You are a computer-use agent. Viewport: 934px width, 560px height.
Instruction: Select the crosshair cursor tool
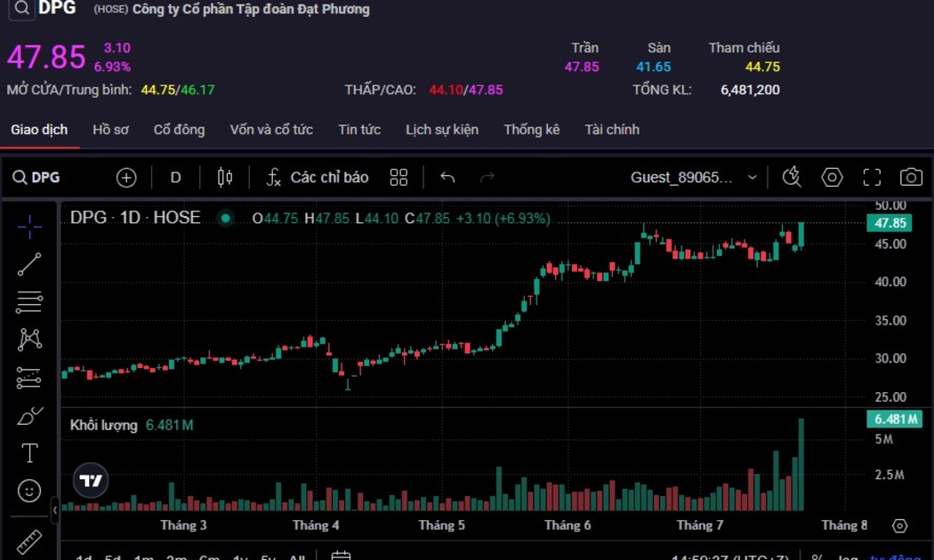(29, 227)
